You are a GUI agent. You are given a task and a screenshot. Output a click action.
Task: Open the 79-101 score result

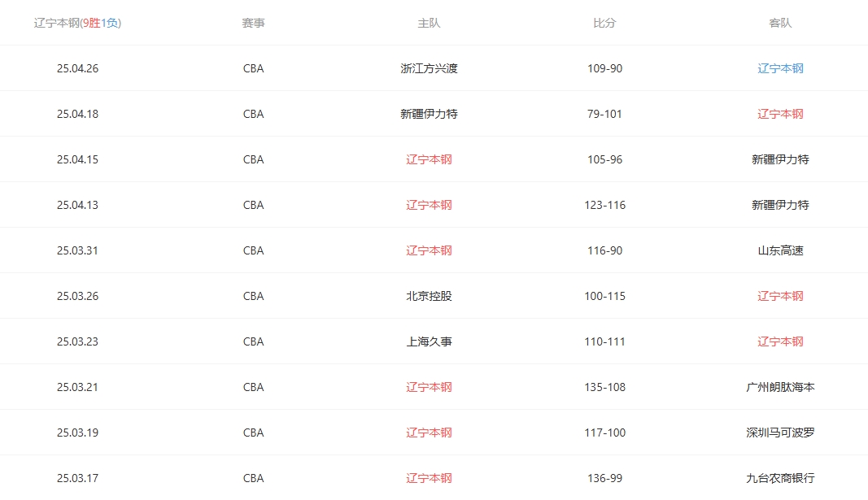[604, 114]
